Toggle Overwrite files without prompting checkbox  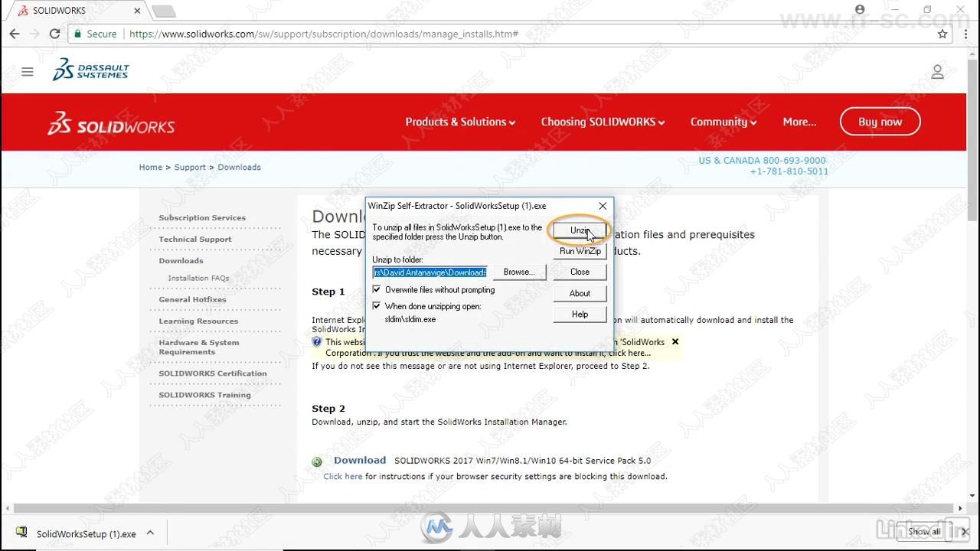[x=376, y=289]
